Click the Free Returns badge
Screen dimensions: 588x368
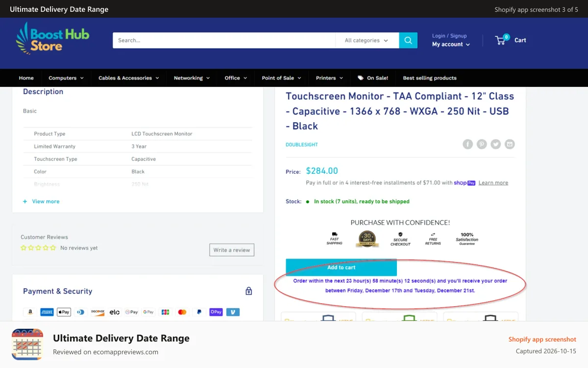click(433, 239)
